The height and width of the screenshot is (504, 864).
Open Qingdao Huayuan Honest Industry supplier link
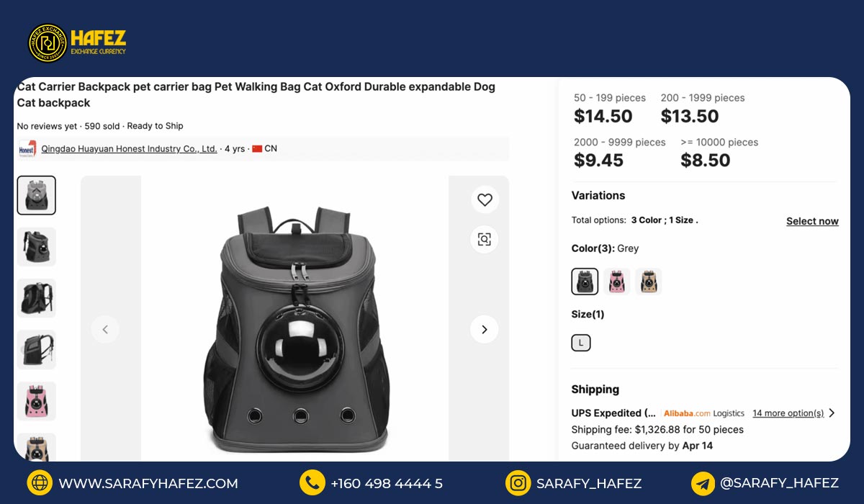pyautogui.click(x=129, y=149)
